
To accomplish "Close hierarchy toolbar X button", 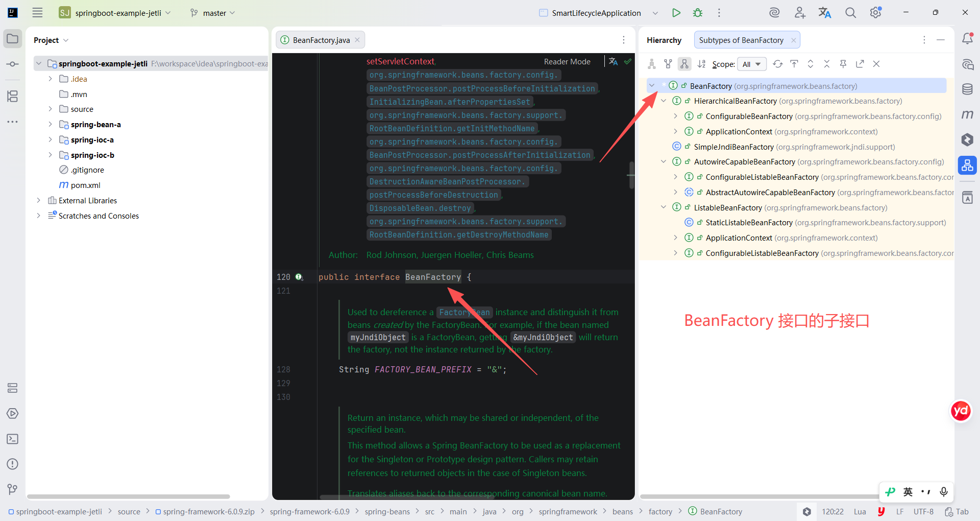I will pos(876,64).
